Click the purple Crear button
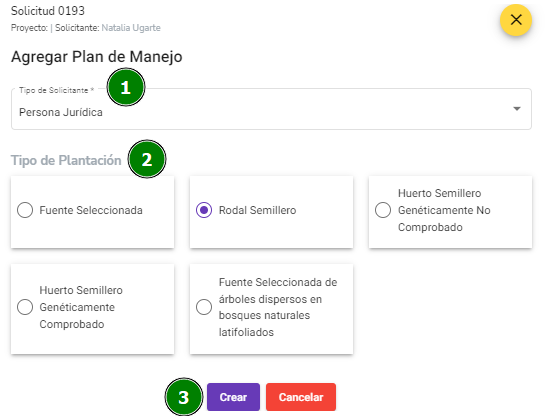545x416 pixels. 233,397
